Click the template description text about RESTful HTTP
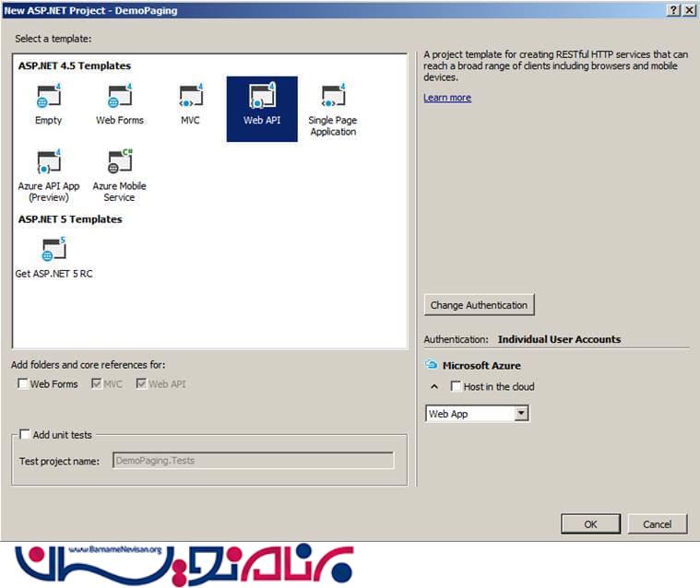 556,65
